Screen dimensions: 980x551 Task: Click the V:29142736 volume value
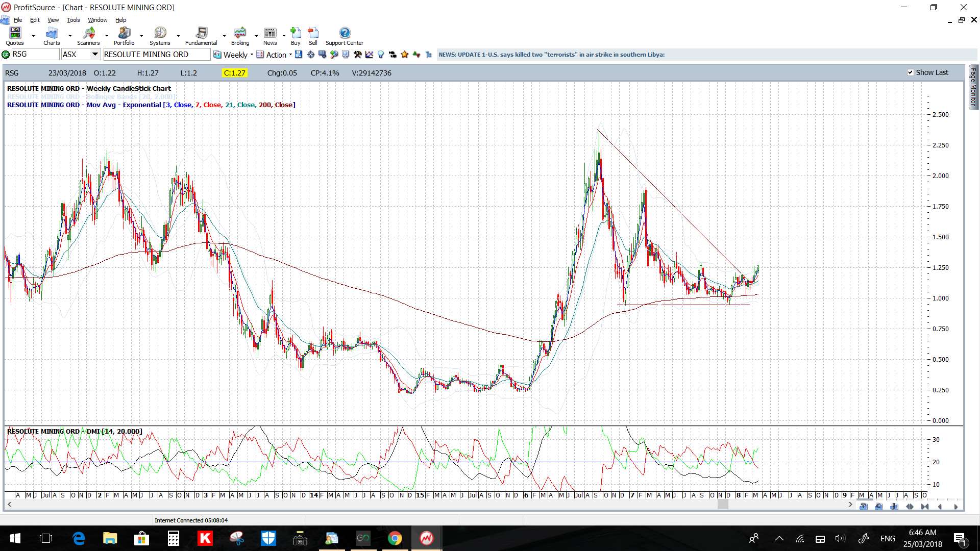[372, 73]
